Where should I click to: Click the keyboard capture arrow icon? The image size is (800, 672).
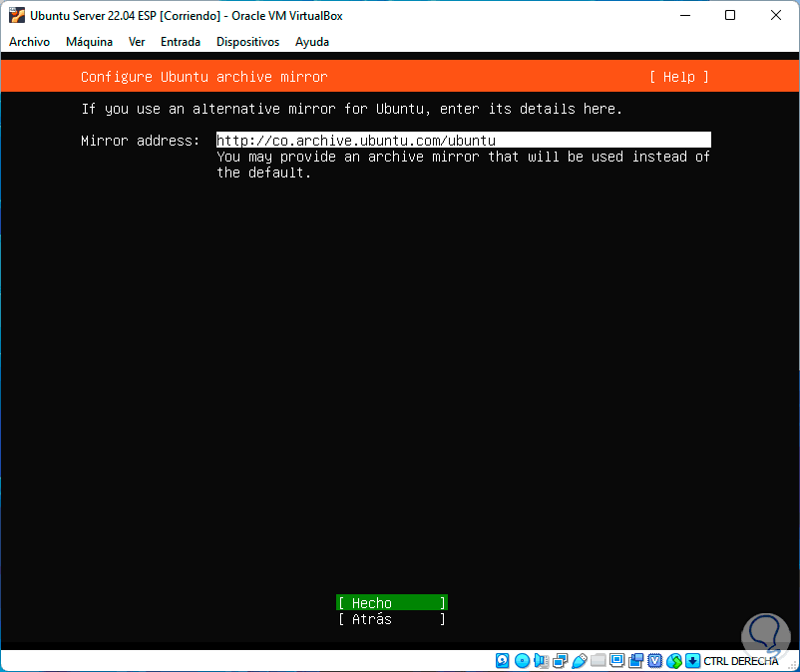pos(692,661)
